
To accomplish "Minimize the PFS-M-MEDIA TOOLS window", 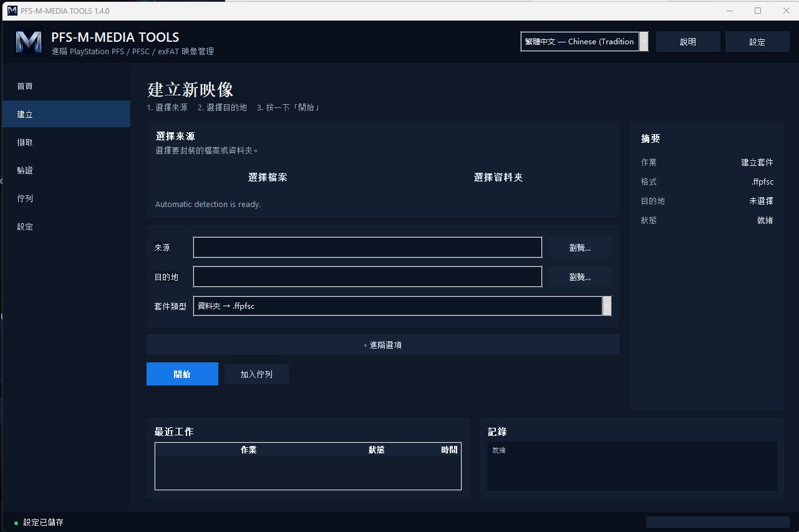I will pos(729,11).
